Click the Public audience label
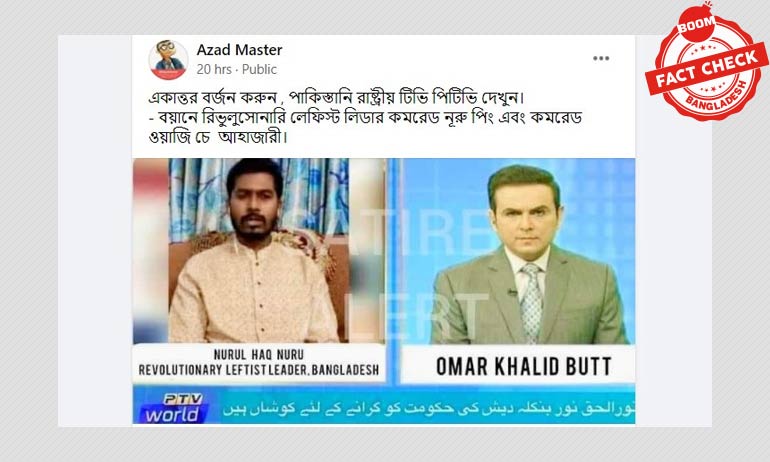 click(259, 69)
